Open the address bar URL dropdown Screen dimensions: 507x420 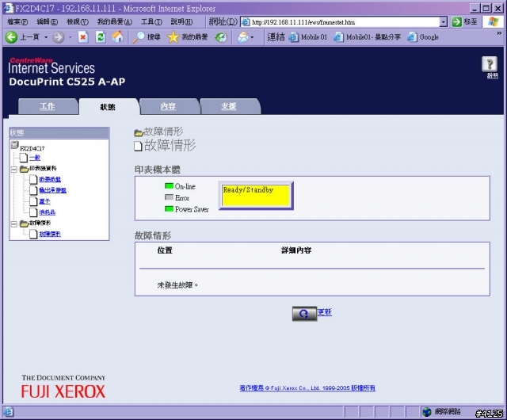coord(444,22)
